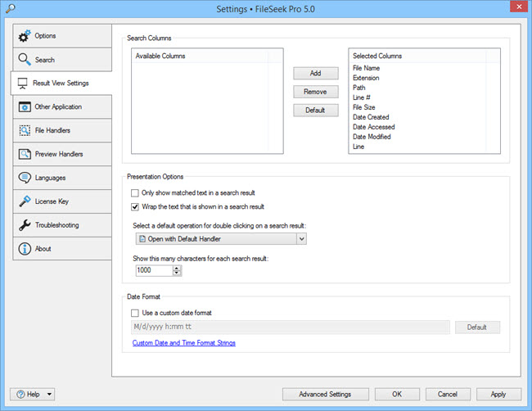Open the File Handlers tab
The height and width of the screenshot is (411, 532).
pos(62,130)
